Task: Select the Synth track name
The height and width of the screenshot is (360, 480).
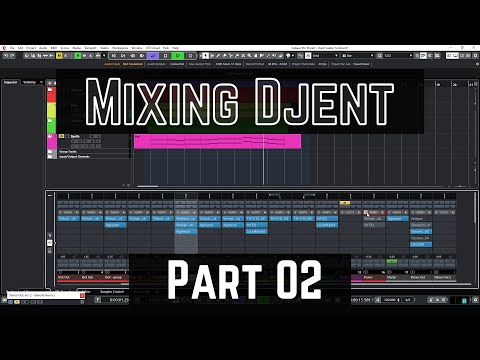Action: click(x=75, y=136)
